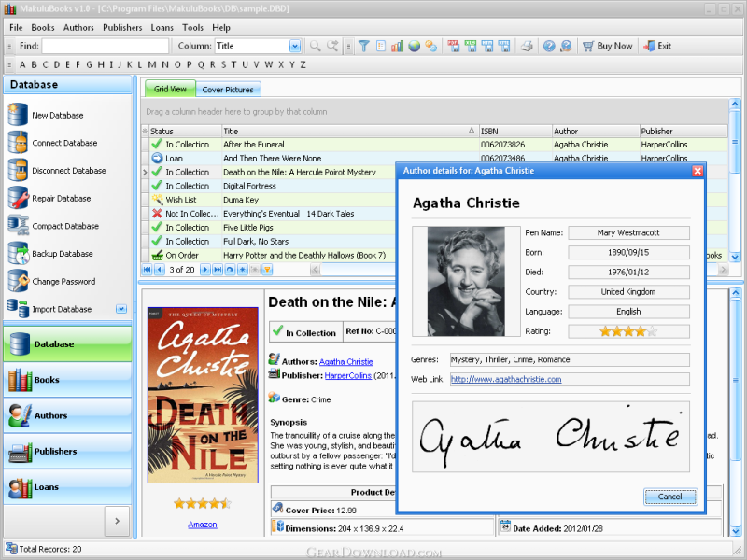Viewport: 747px width, 560px height.
Task: Click the letter A in alphabet filter bar
Action: [22, 64]
